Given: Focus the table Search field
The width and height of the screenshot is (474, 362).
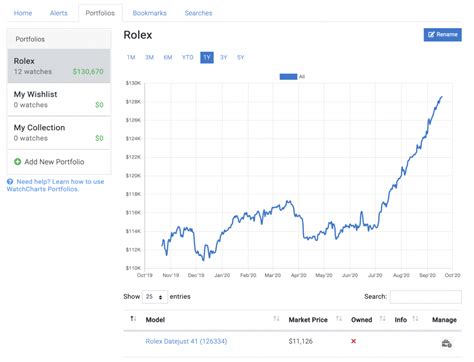Looking at the screenshot, I should pos(426,297).
